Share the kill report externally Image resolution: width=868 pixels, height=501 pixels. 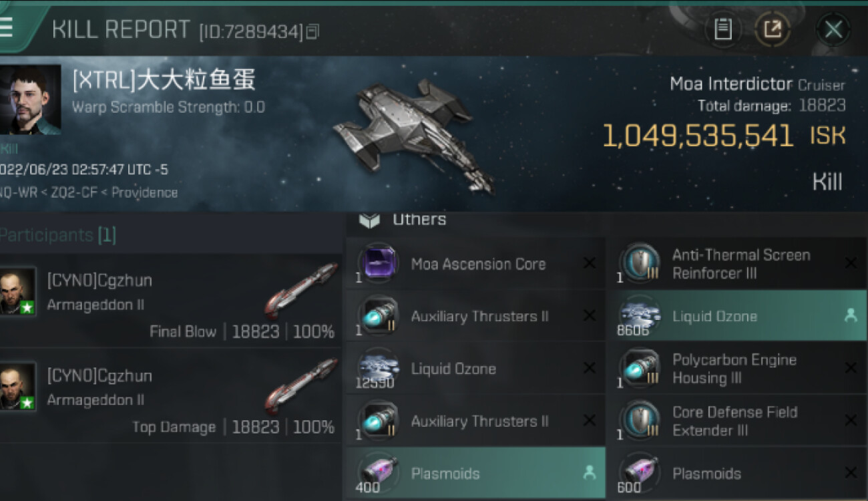[x=772, y=29]
